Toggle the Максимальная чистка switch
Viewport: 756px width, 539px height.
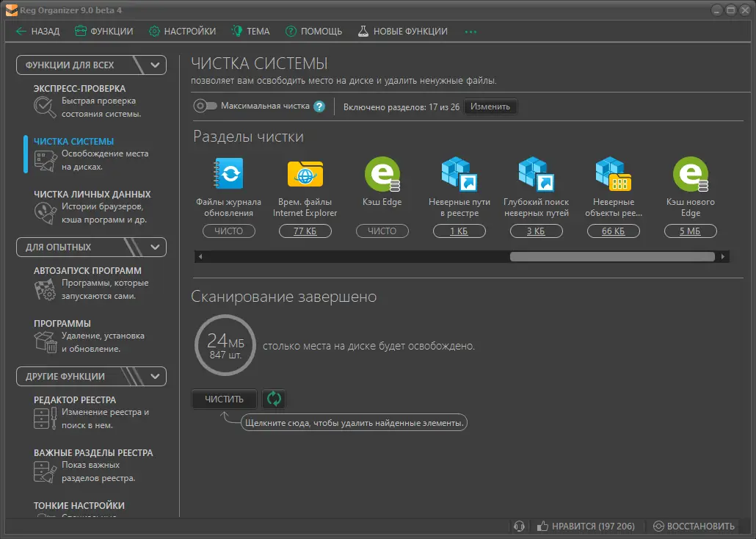[x=205, y=106]
